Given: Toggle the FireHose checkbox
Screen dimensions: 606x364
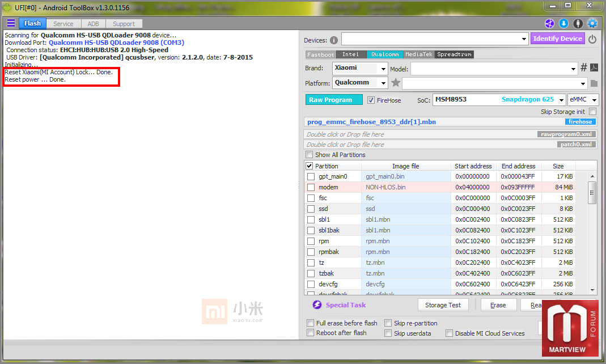Looking at the screenshot, I should point(371,100).
